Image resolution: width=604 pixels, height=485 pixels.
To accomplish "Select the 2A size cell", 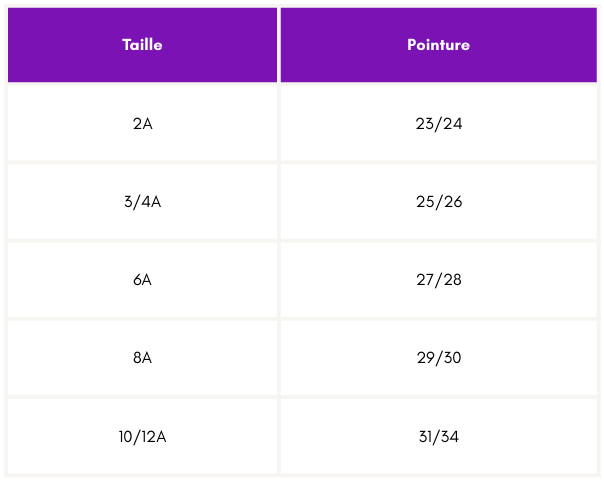I will click(x=142, y=124).
